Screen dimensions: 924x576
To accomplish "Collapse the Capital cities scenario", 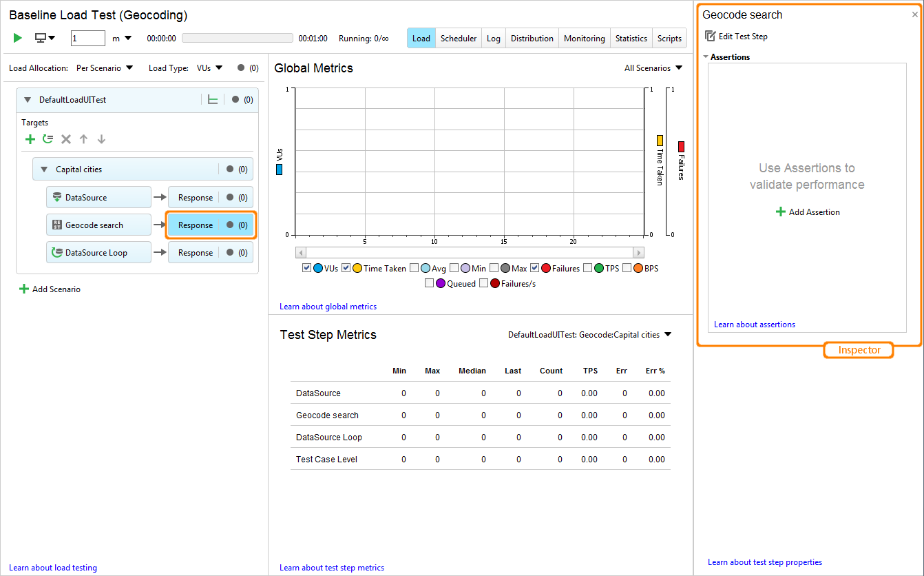I will point(44,169).
